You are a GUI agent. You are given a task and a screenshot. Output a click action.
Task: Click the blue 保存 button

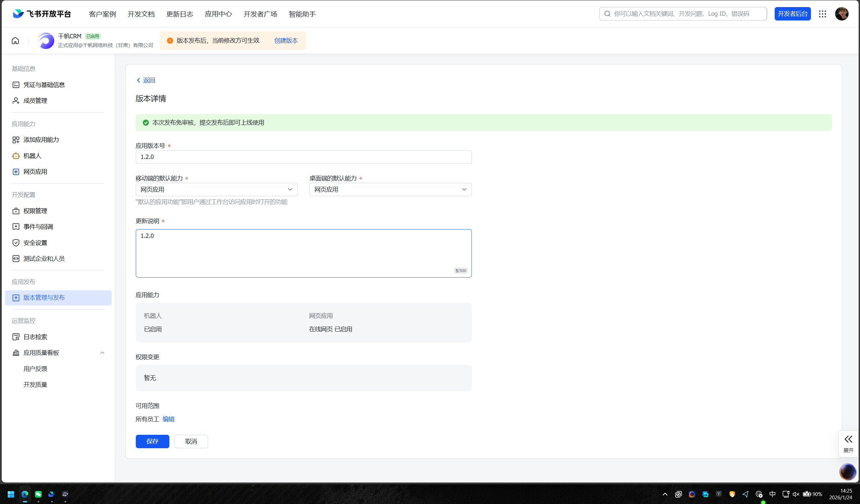pyautogui.click(x=152, y=441)
